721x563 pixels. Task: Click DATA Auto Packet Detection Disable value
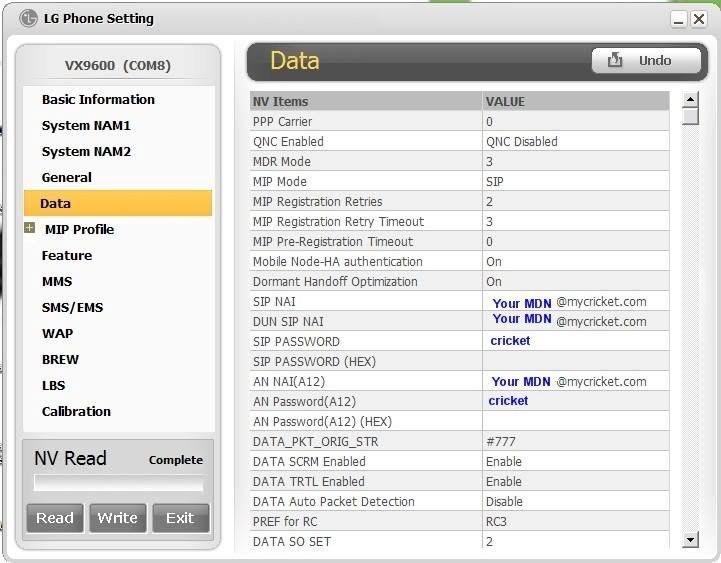[576, 501]
